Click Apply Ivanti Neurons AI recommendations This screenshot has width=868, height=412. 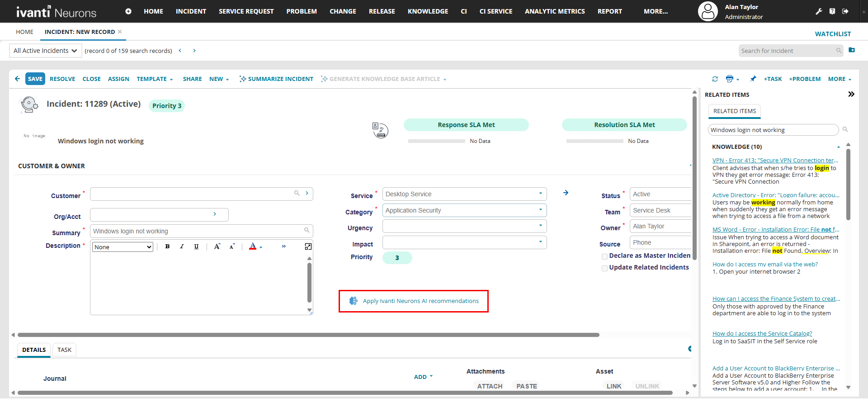420,301
